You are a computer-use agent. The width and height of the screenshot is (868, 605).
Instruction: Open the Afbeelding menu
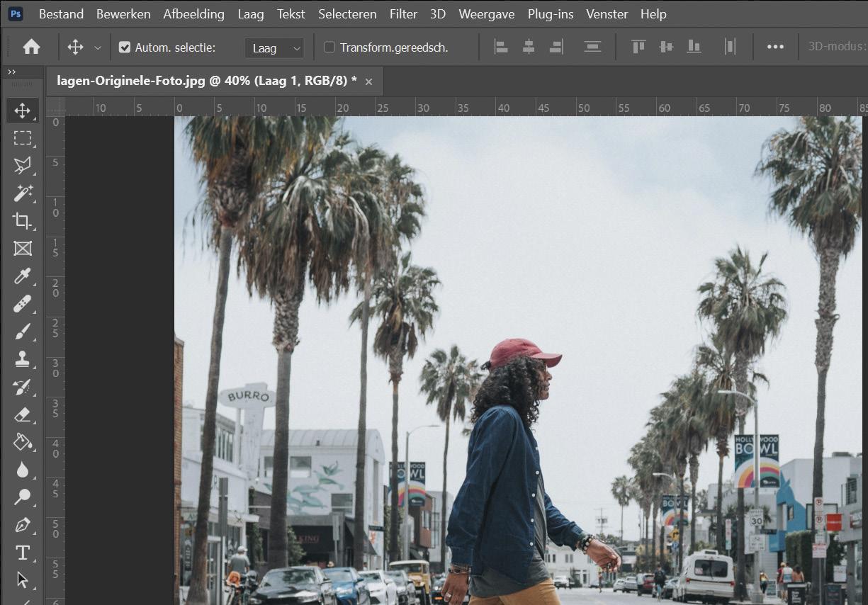click(x=193, y=14)
